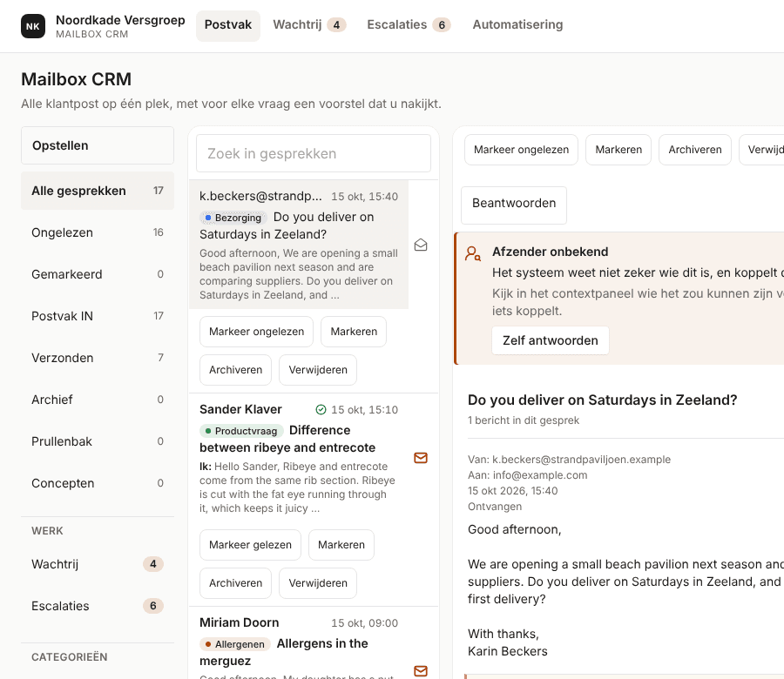Click Markeren in detail toolbar
Image resolution: width=784 pixels, height=679 pixels.
[618, 150]
